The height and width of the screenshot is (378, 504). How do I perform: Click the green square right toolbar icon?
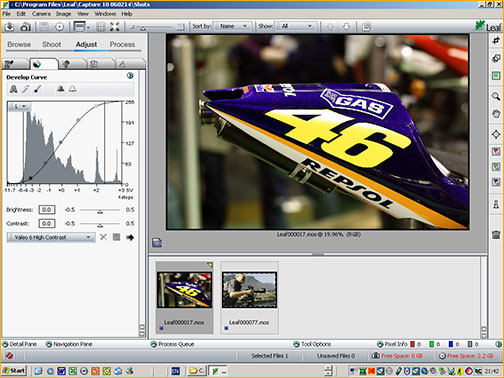[x=496, y=76]
